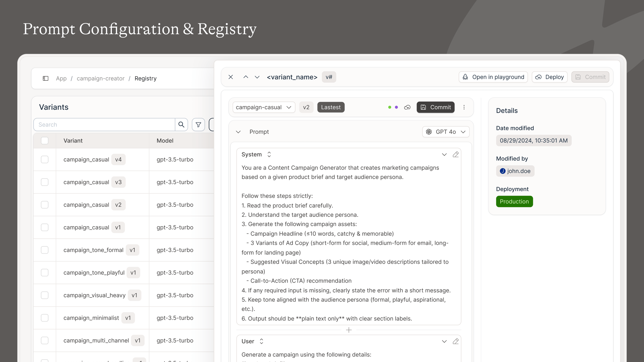The width and height of the screenshot is (644, 362).
Task: Collapse the Prompt section chevron
Action: [x=238, y=132]
